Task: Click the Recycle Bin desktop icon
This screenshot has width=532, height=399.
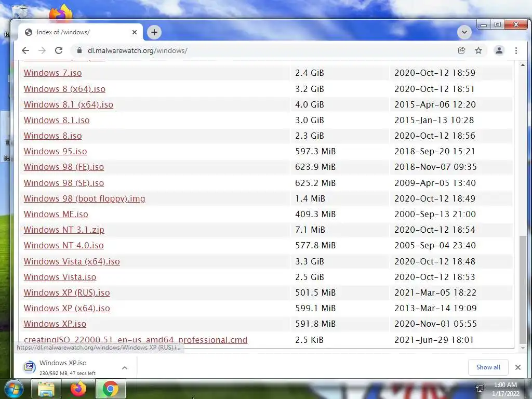Action: (x=20, y=11)
